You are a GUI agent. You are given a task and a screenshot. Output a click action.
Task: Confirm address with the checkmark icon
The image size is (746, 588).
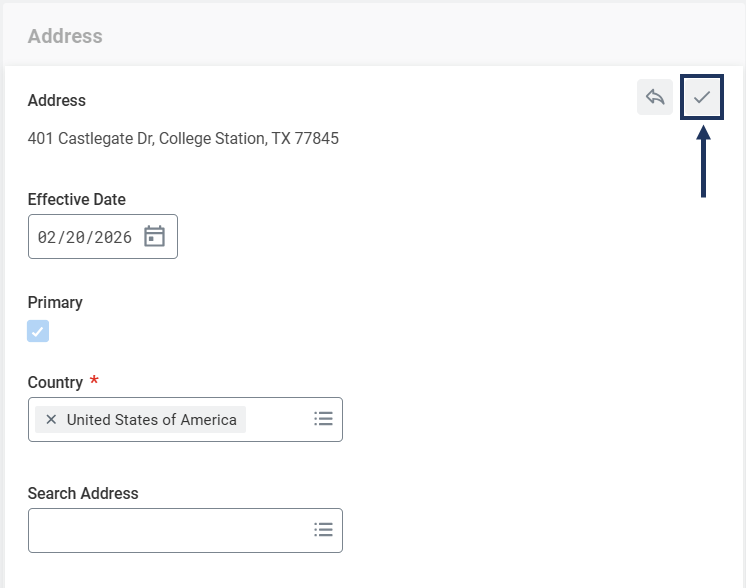pos(702,97)
